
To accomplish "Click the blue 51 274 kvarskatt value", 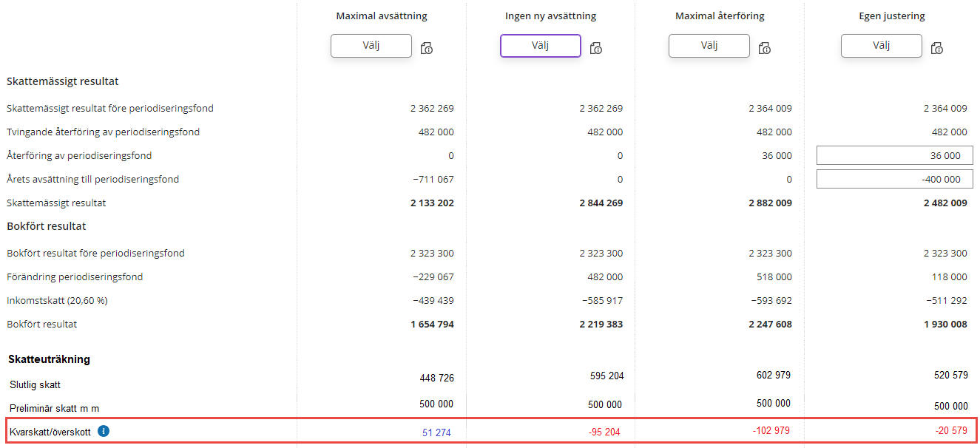I will click(x=436, y=432).
